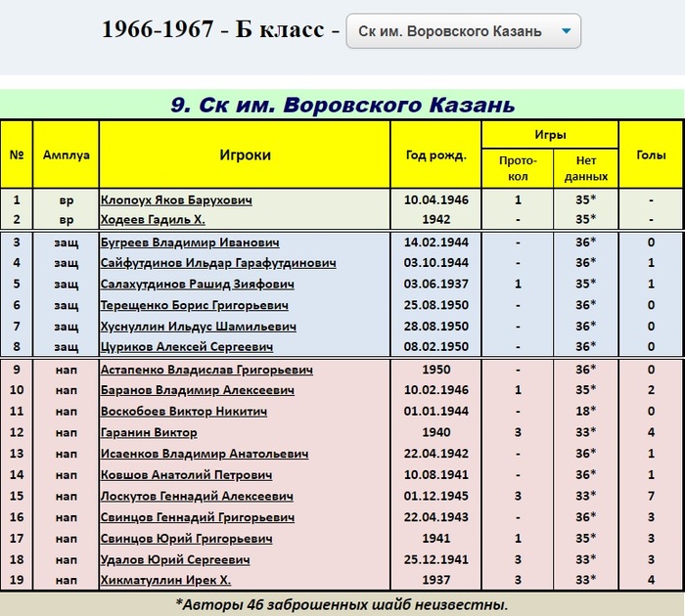
Task: Click row number 19 in the table
Action: (x=17, y=580)
